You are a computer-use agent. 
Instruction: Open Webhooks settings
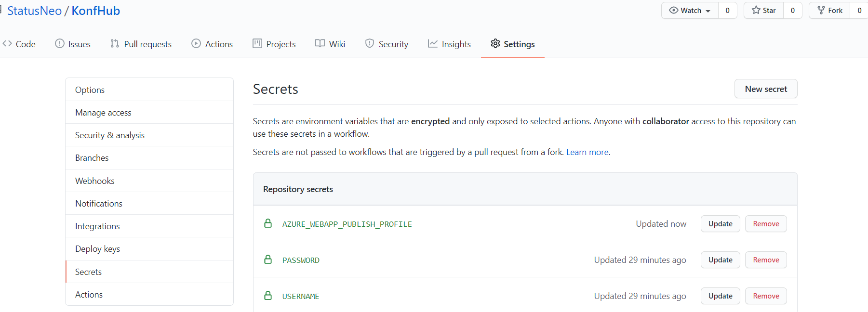pos(149,181)
